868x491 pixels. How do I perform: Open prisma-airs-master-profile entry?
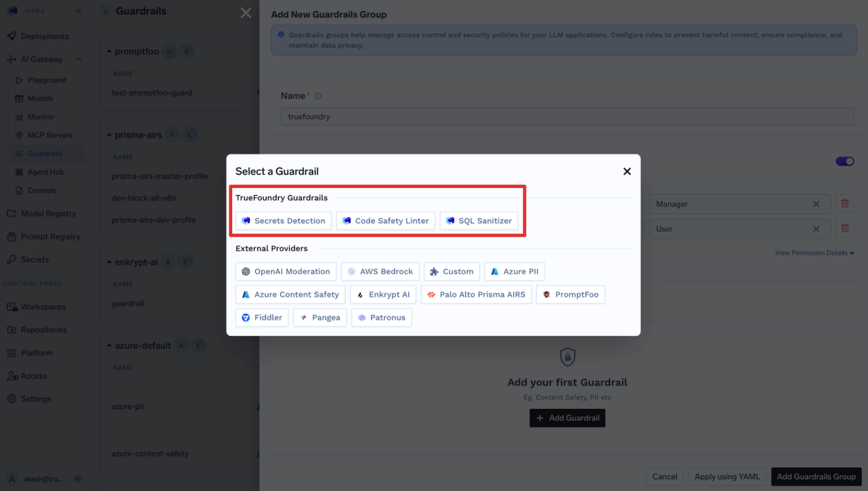click(160, 176)
